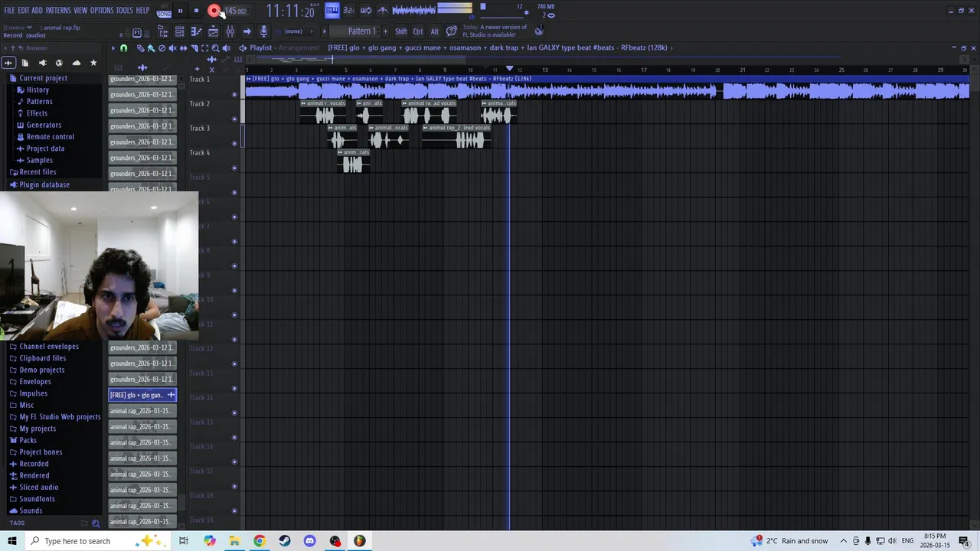Open the Playlist options menu arrow
The height and width of the screenshot is (551, 980).
[x=113, y=48]
